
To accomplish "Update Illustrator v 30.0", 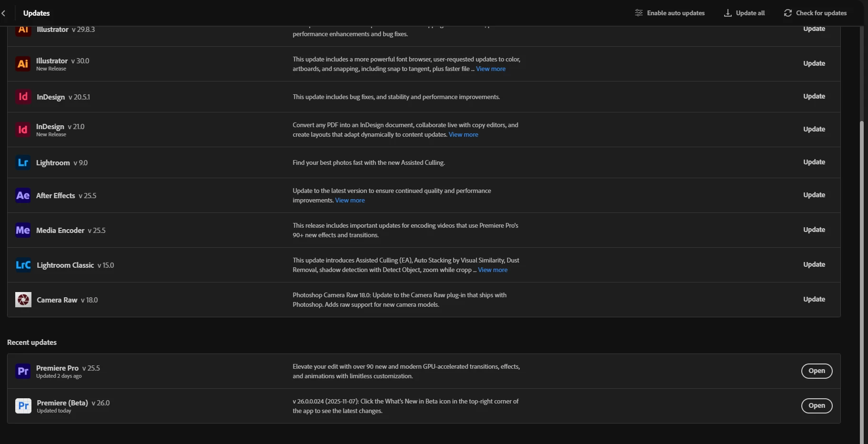I will point(814,63).
